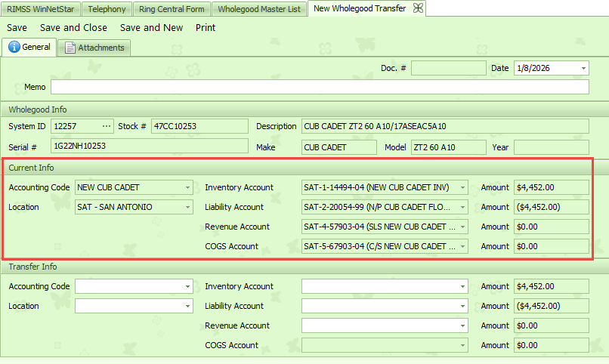Click Save and Close
This screenshot has width=609, height=364.
pos(73,27)
